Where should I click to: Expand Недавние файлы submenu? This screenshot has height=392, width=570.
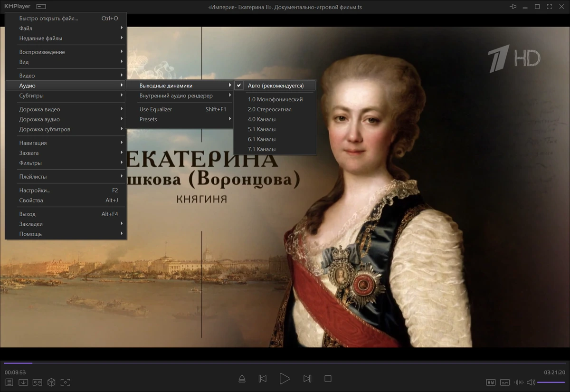point(66,38)
